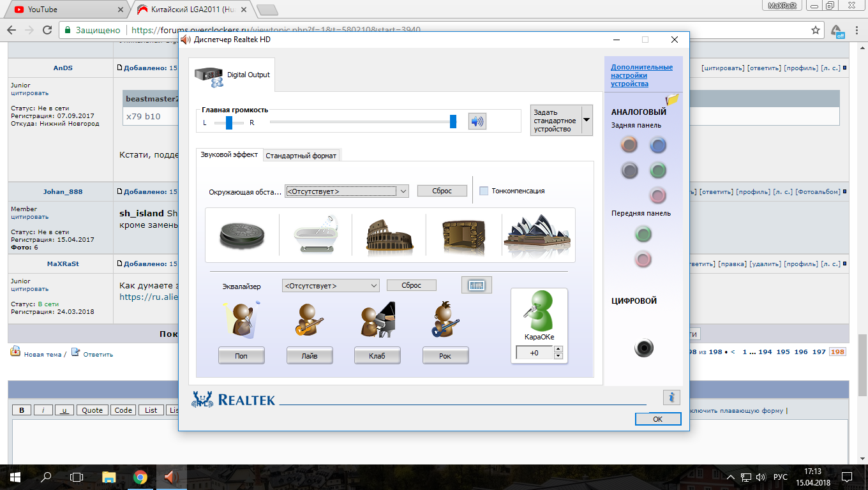This screenshot has width=868, height=490.
Task: Click the Code button in the forum editor
Action: [124, 410]
